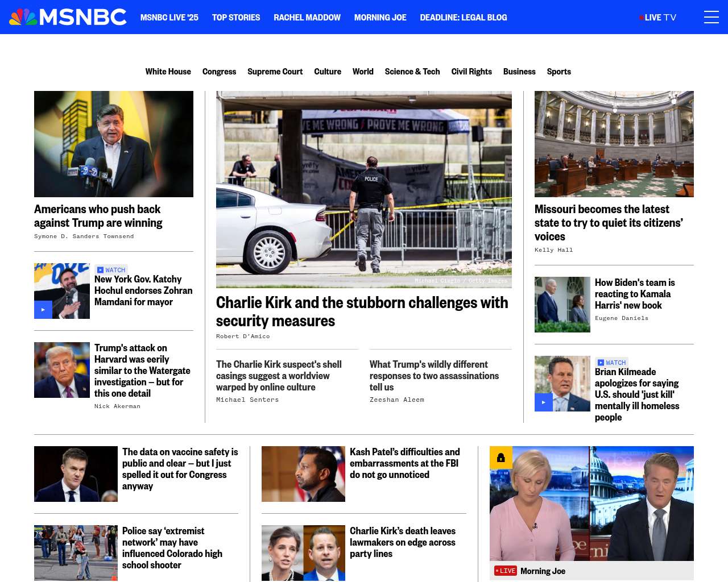Read How Biden's team is reacting story
This screenshot has width=728, height=582.
(x=635, y=294)
